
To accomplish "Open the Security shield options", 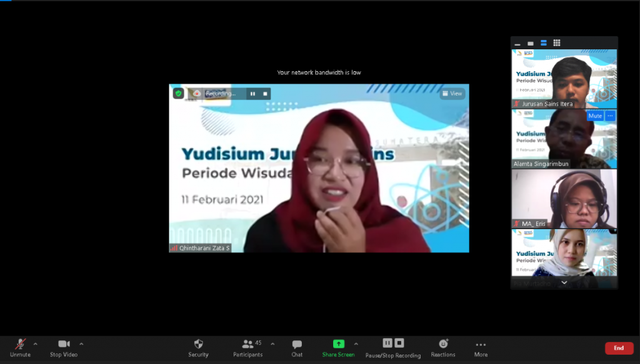I will pyautogui.click(x=198, y=348).
